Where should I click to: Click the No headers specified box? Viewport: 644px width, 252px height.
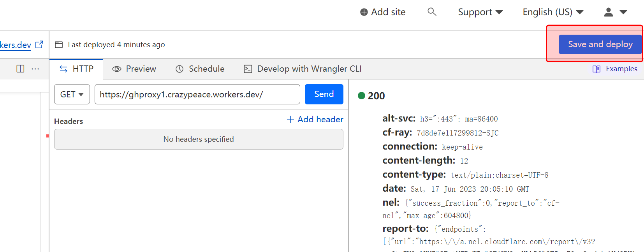[199, 139]
